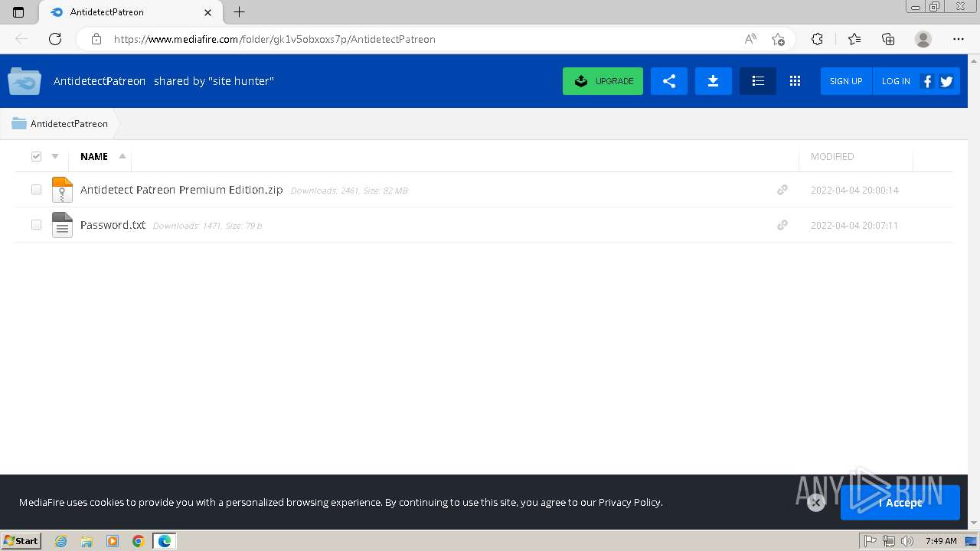Click the AntidetectPatreon header title
The image size is (980, 551).
[100, 81]
